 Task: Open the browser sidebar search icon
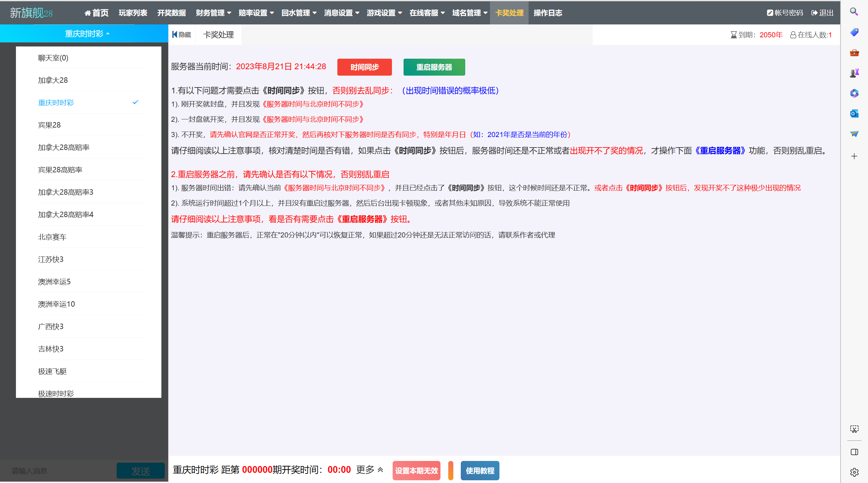(854, 12)
